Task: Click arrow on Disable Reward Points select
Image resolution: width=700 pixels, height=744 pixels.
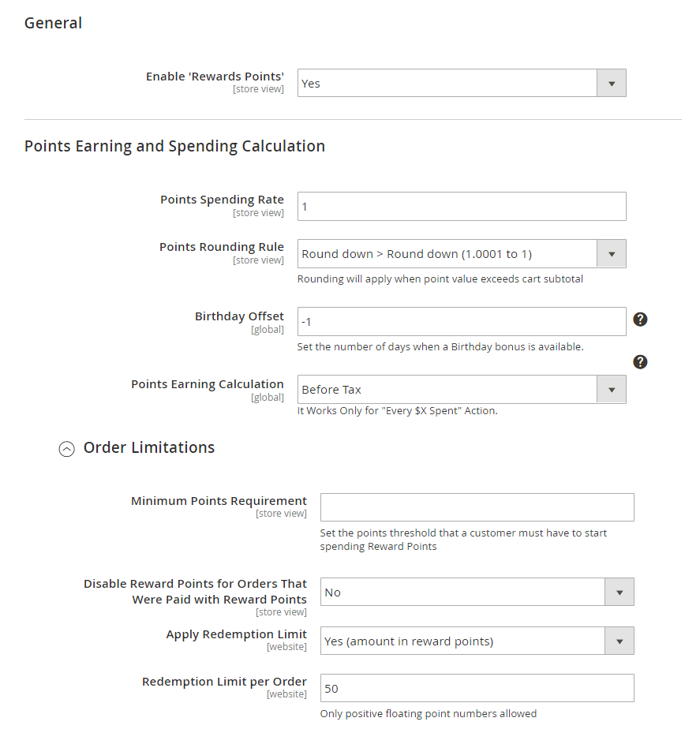Action: (x=620, y=593)
